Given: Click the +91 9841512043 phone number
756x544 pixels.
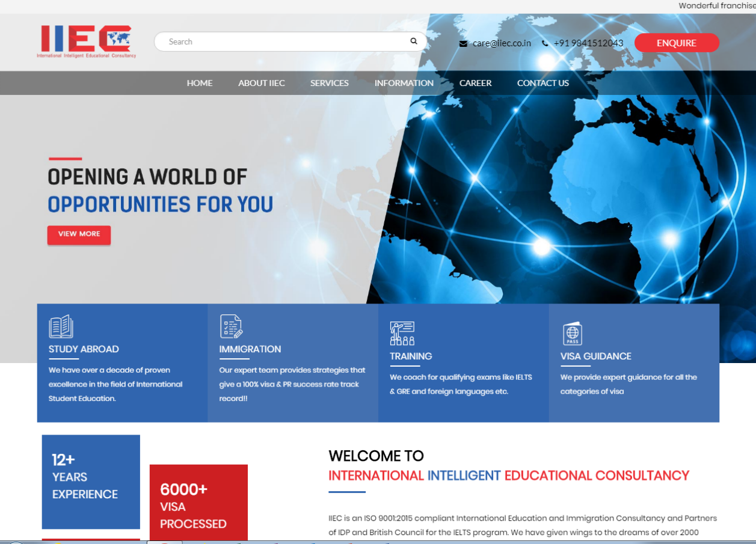Looking at the screenshot, I should [x=588, y=43].
